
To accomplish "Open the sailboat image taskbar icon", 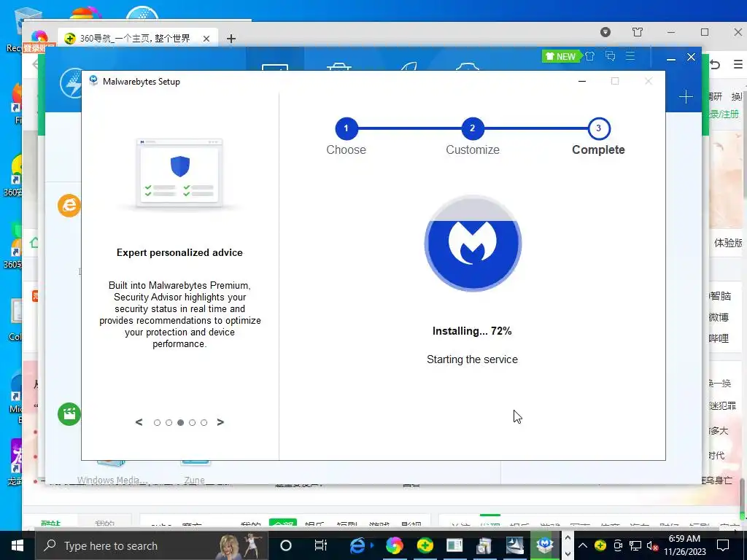I will [514, 545].
